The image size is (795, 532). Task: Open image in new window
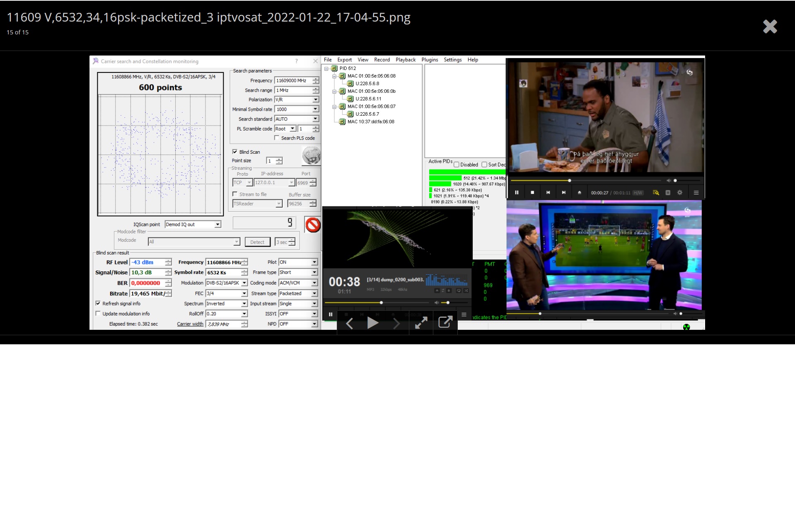(x=445, y=322)
